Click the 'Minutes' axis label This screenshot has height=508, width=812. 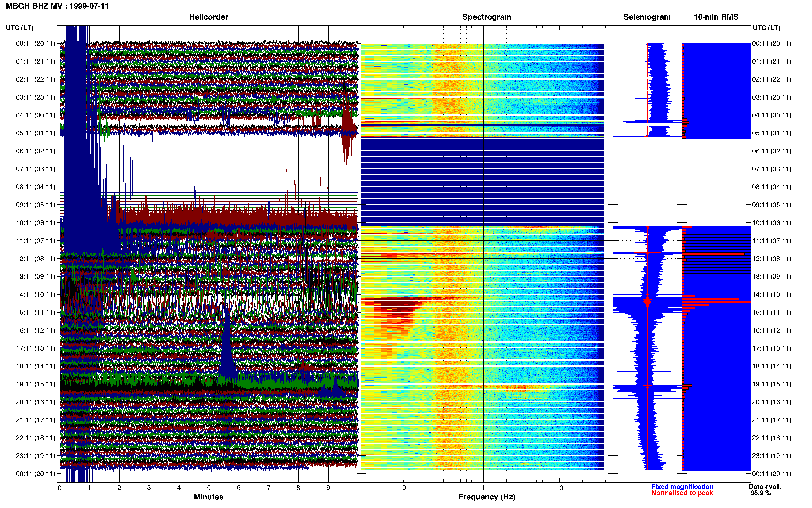pos(209,497)
